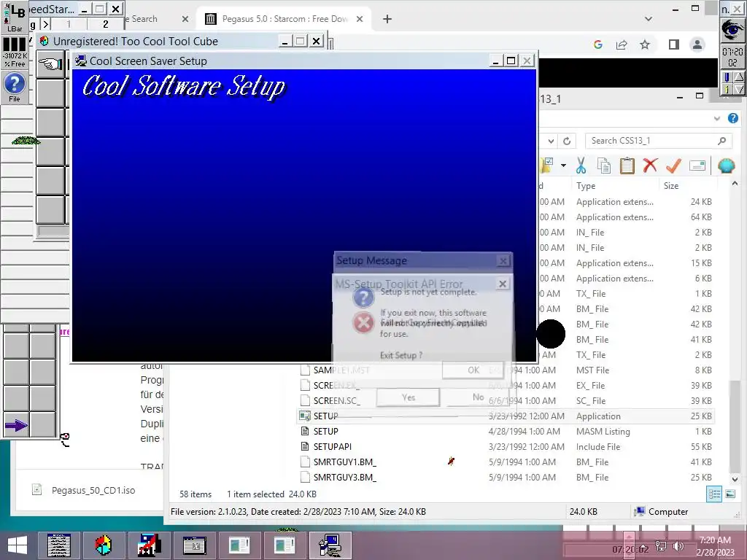Click the Search CSS13_1 input field
747x560 pixels.
coord(659,141)
